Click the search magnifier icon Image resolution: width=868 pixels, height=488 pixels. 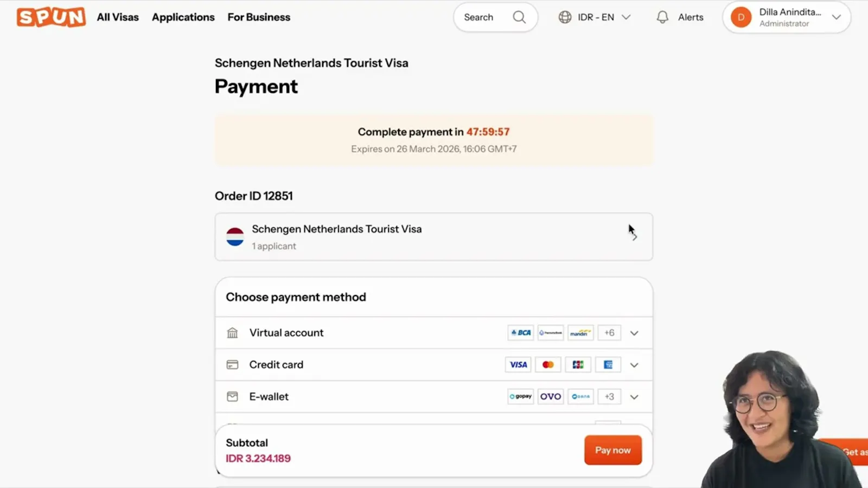[x=519, y=17]
